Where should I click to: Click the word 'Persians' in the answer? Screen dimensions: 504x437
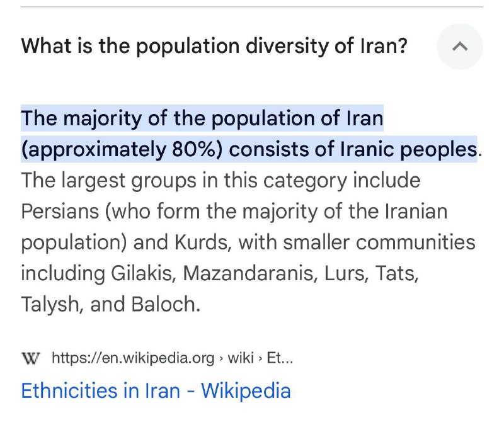[x=60, y=212]
